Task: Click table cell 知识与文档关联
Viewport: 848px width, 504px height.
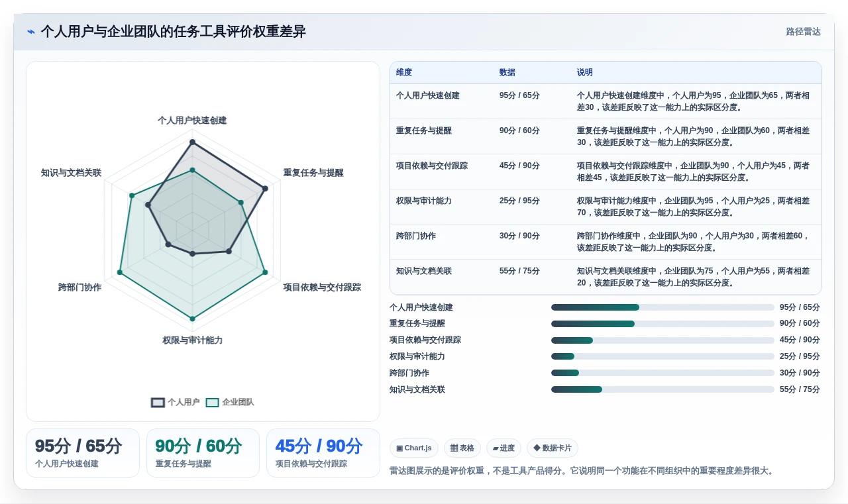Action: click(424, 271)
